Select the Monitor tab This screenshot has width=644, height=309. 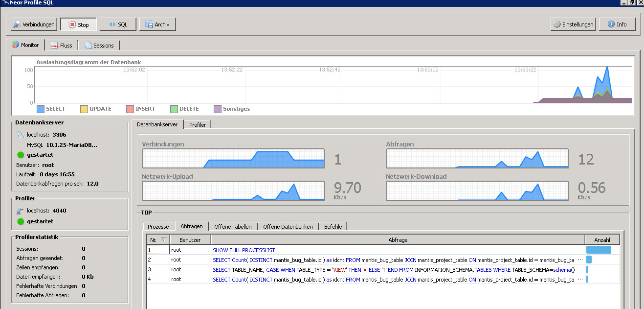coord(25,45)
